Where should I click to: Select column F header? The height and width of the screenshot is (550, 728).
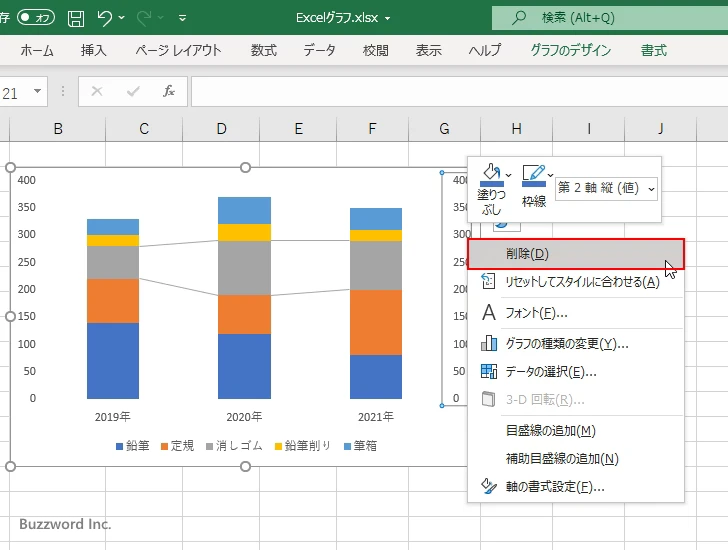[x=372, y=129]
